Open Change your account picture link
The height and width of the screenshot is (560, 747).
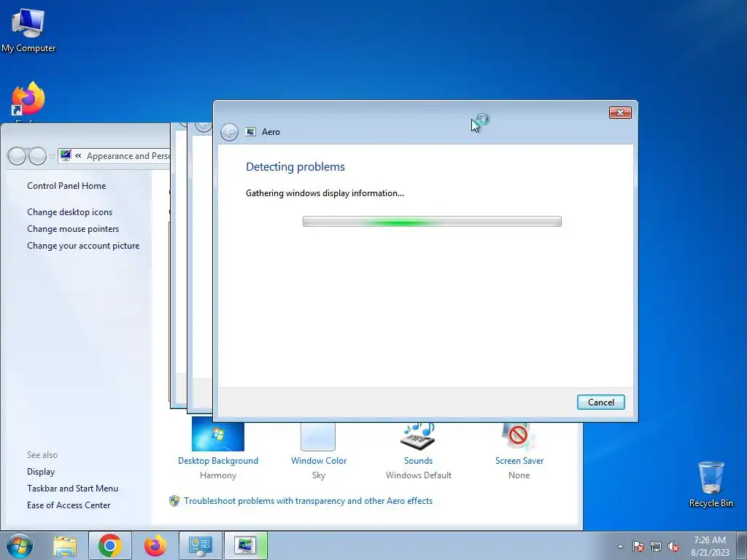tap(83, 246)
